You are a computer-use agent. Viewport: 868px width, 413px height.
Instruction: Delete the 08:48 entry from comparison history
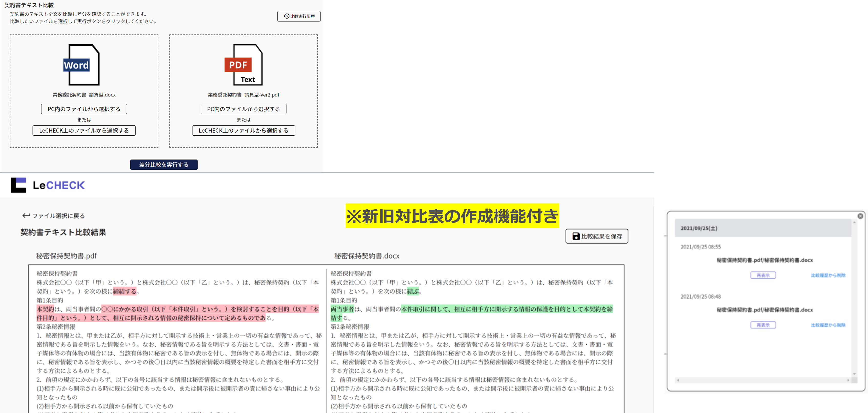(828, 325)
